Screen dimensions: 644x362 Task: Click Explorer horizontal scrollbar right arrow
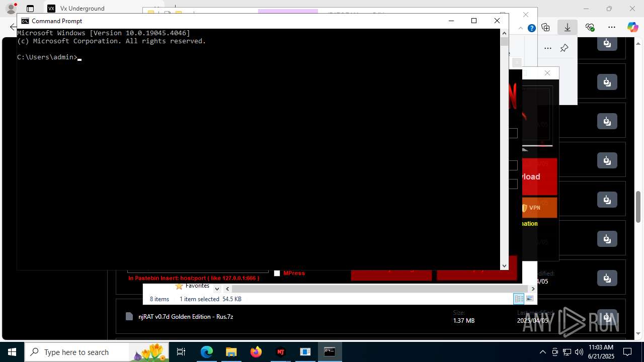click(533, 289)
